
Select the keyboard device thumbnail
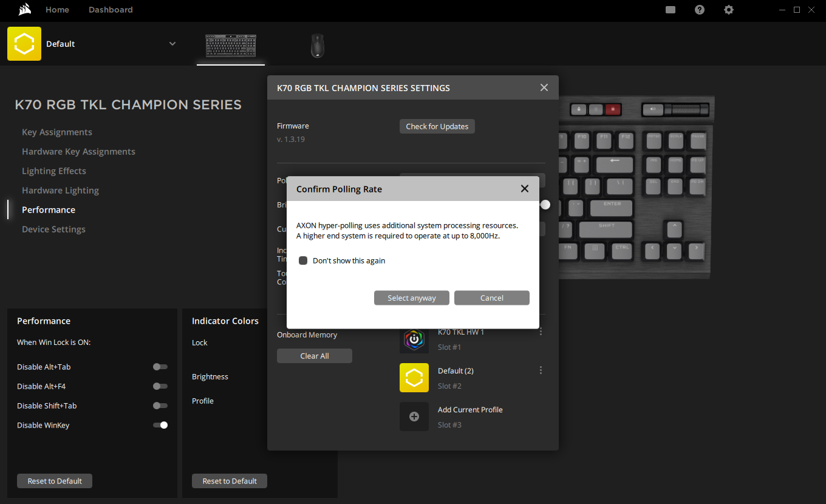pyautogui.click(x=231, y=46)
